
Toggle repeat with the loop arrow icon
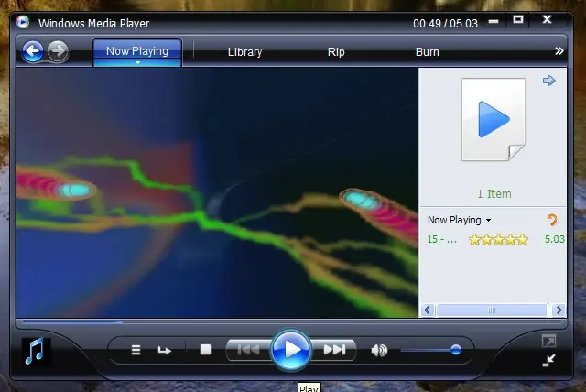point(164,350)
